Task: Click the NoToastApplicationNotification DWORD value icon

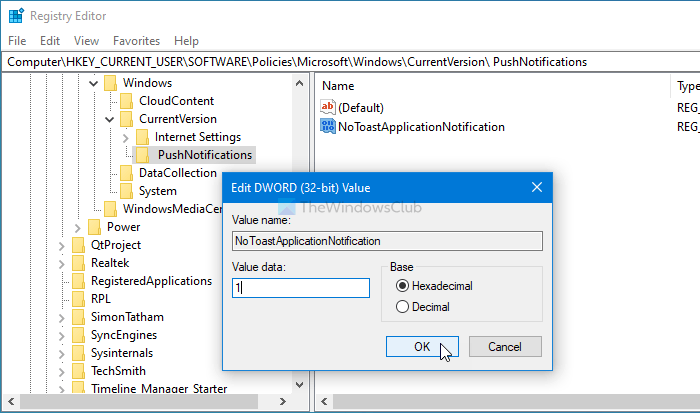Action: coord(329,127)
